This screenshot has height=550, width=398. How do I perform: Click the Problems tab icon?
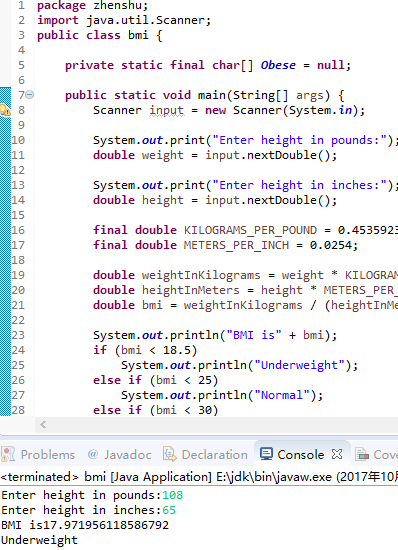8,454
